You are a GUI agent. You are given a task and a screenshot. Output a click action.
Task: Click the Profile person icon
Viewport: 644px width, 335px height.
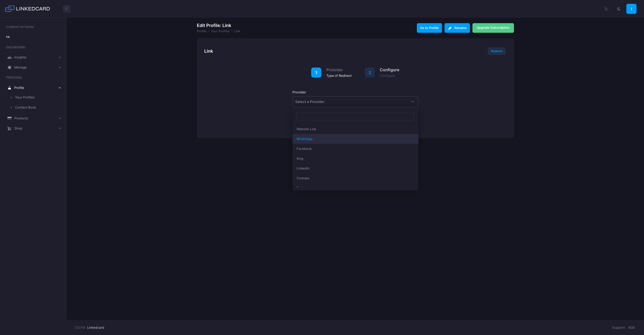tap(10, 88)
